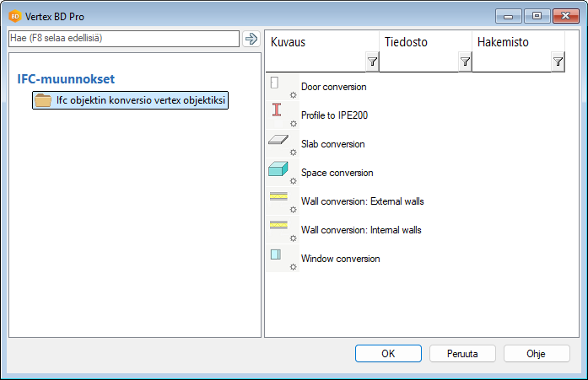Image resolution: width=588 pixels, height=380 pixels.
Task: Select the 'Door conversion' row text
Action: point(334,87)
